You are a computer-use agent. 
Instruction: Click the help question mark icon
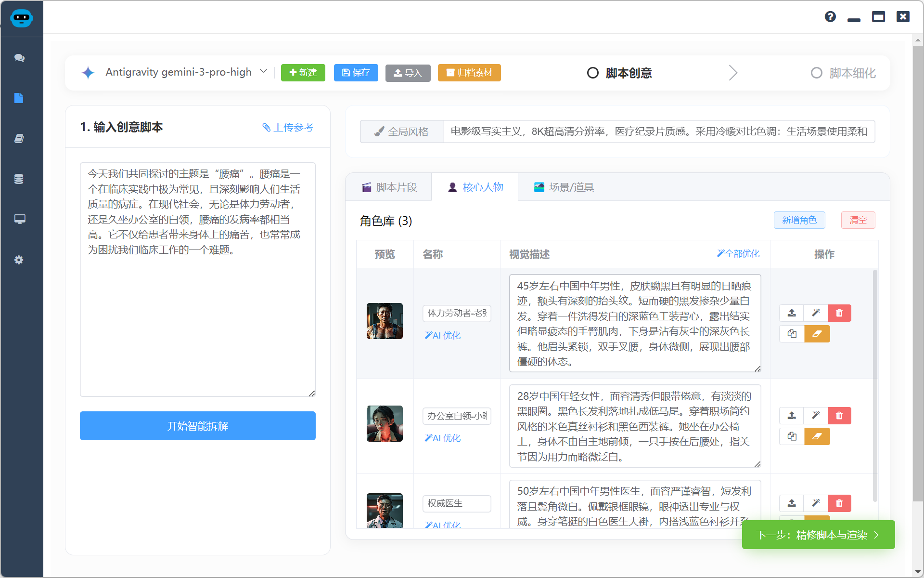pyautogui.click(x=830, y=17)
